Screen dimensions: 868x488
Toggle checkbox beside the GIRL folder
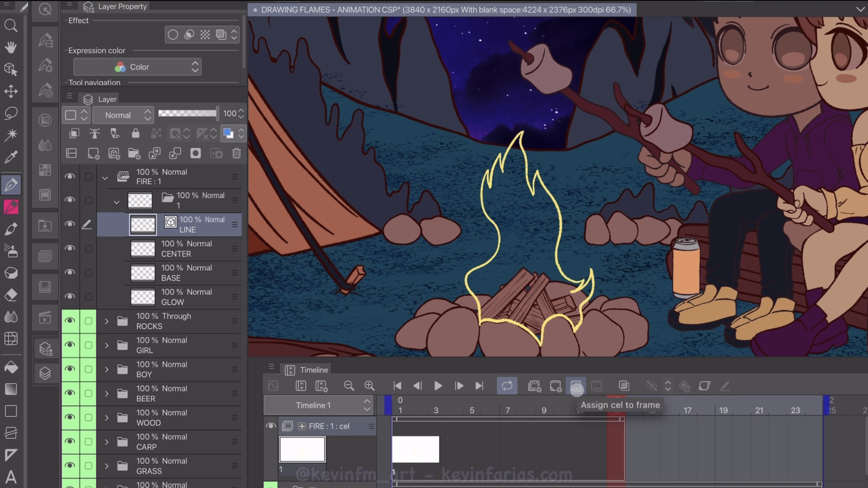(88, 345)
